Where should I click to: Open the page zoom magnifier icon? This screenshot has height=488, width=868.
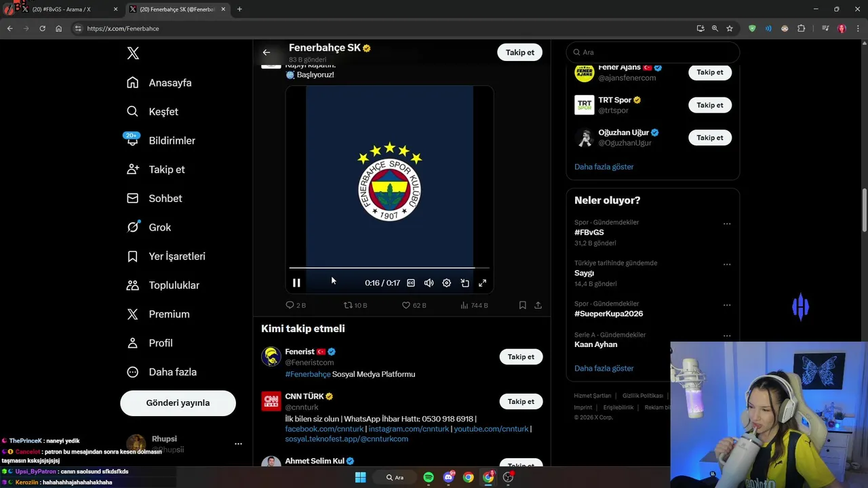click(715, 28)
